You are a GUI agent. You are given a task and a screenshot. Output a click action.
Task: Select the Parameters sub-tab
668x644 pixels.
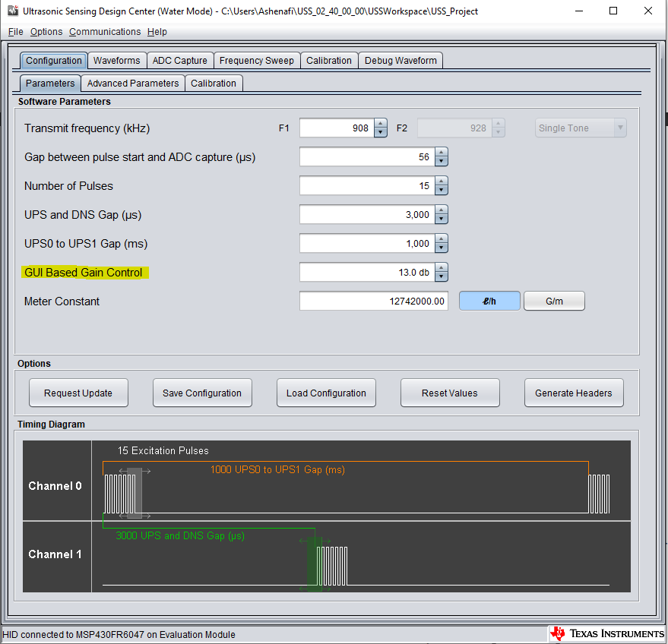(50, 83)
